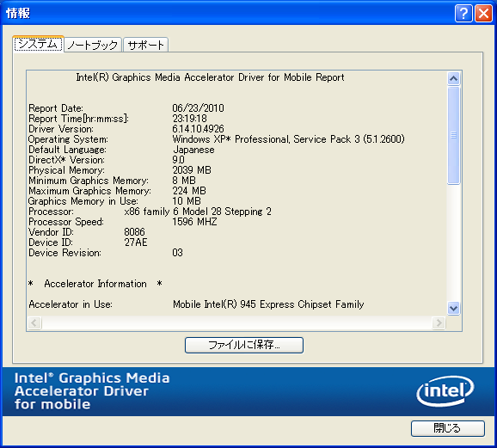
Task: Click the Windows XP Professional operating system text
Action: pyautogui.click(x=288, y=139)
